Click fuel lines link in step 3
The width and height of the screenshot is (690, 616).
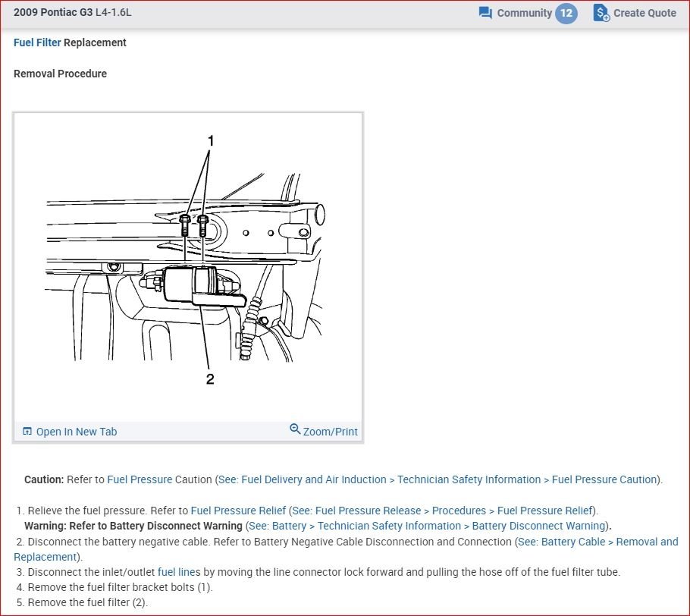[x=179, y=573]
